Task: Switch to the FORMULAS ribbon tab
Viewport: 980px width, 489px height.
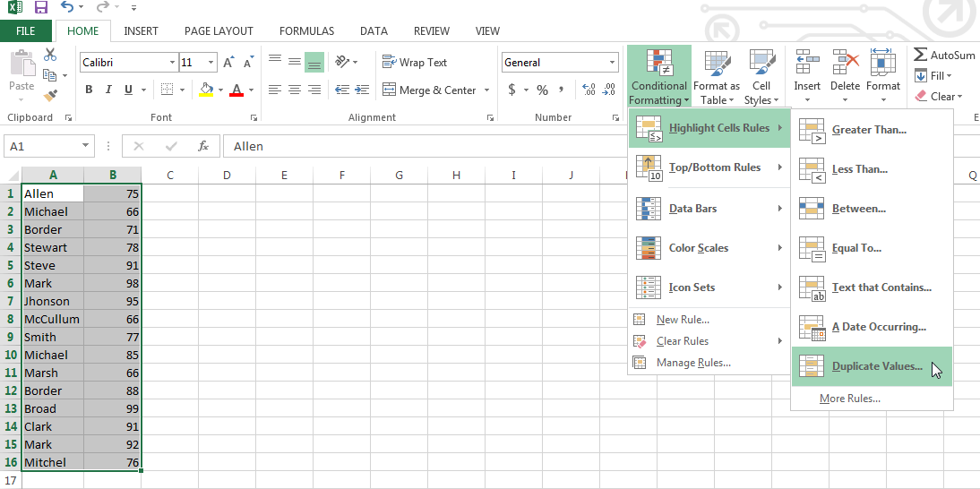Action: [x=306, y=30]
